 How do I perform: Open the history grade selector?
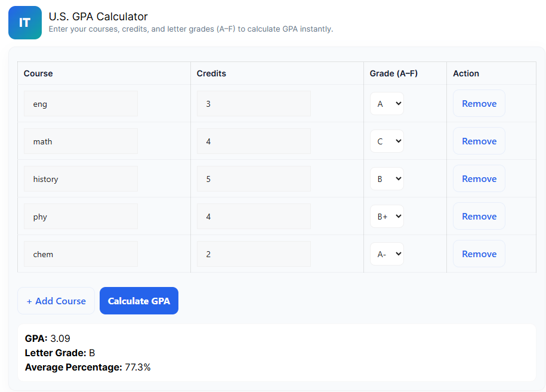click(x=387, y=179)
